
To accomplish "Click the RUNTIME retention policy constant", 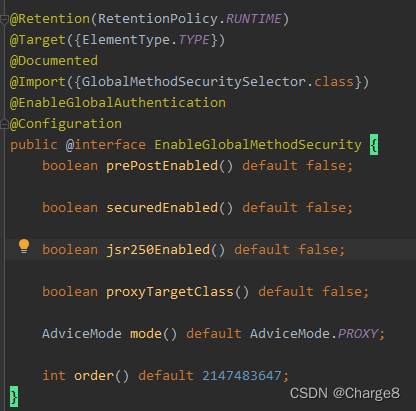I will [x=254, y=19].
